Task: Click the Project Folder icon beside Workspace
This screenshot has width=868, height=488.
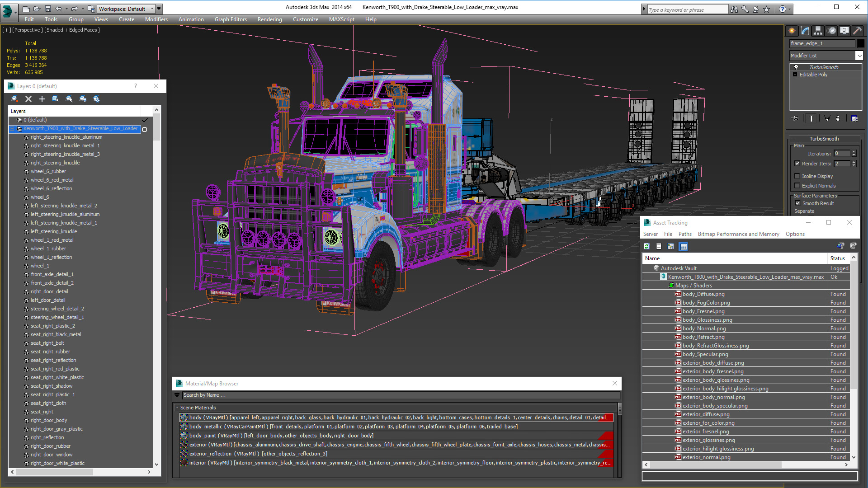Action: (91, 9)
